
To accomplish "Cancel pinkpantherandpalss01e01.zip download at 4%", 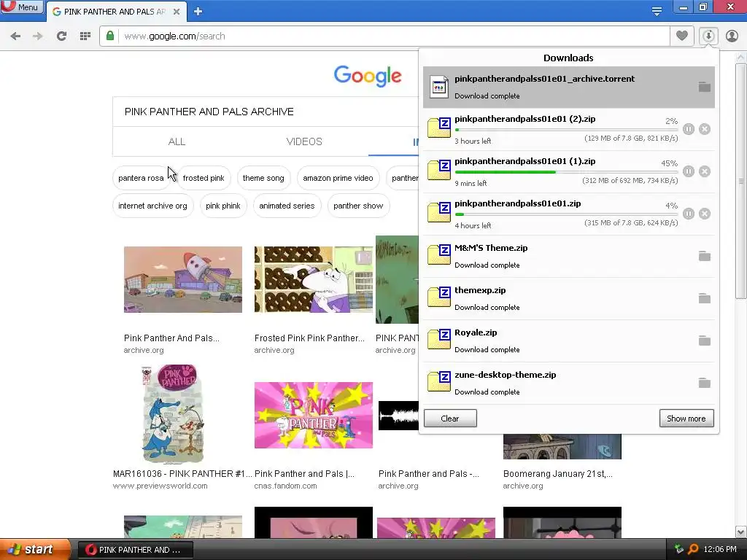I will 705,214.
